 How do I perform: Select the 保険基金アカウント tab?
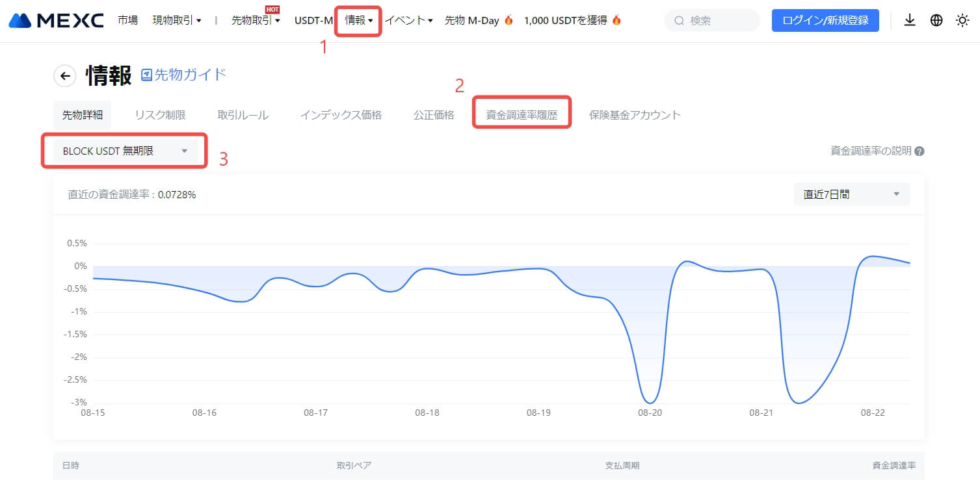point(635,115)
